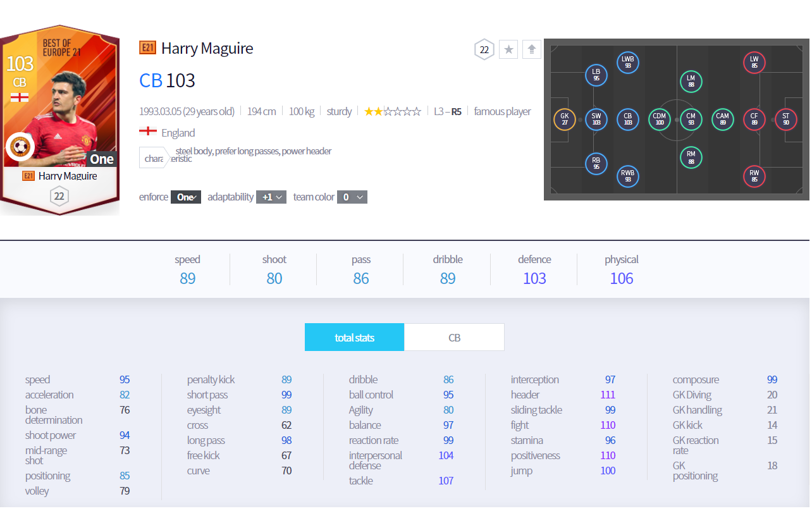This screenshot has width=812, height=511.
Task: Click the Harry Maguire name heading
Action: [x=207, y=49]
